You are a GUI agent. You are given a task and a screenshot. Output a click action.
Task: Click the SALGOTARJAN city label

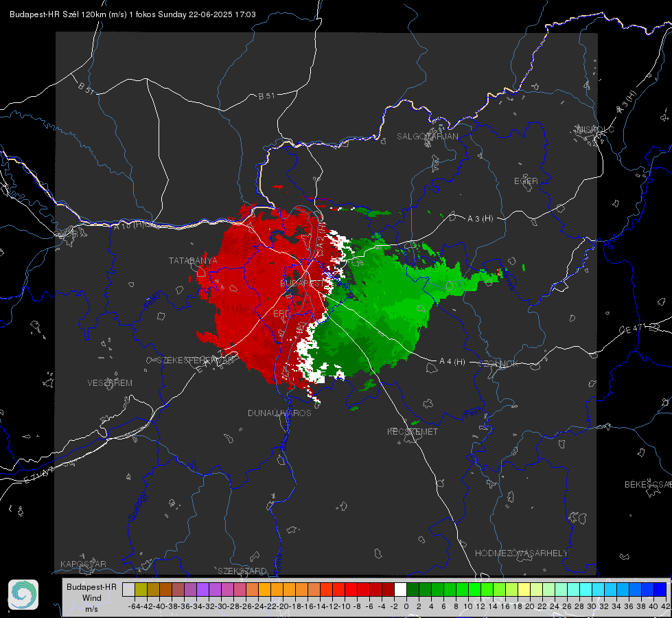(427, 137)
